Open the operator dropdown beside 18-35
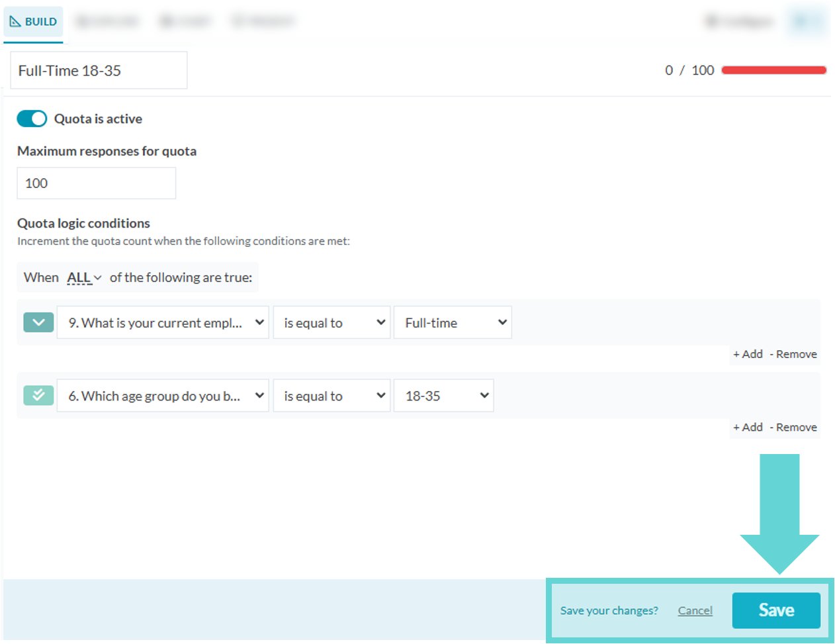The width and height of the screenshot is (835, 644). (x=331, y=396)
